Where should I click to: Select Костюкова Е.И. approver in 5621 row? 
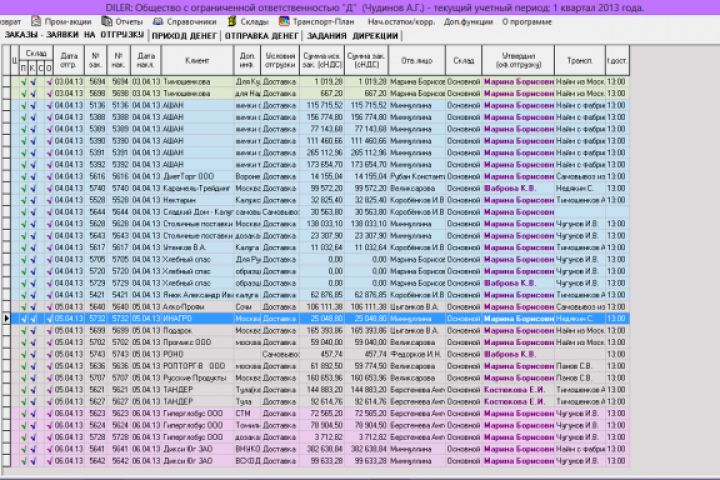point(518,390)
